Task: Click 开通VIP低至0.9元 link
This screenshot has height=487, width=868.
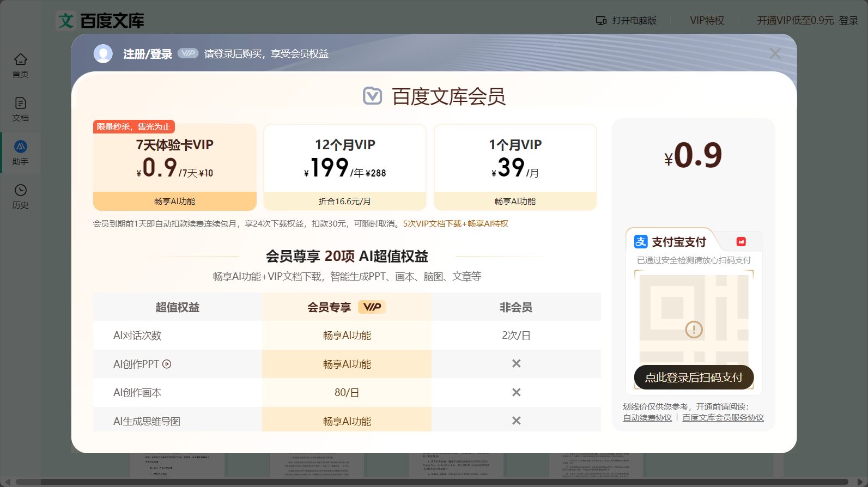Action: [795, 20]
